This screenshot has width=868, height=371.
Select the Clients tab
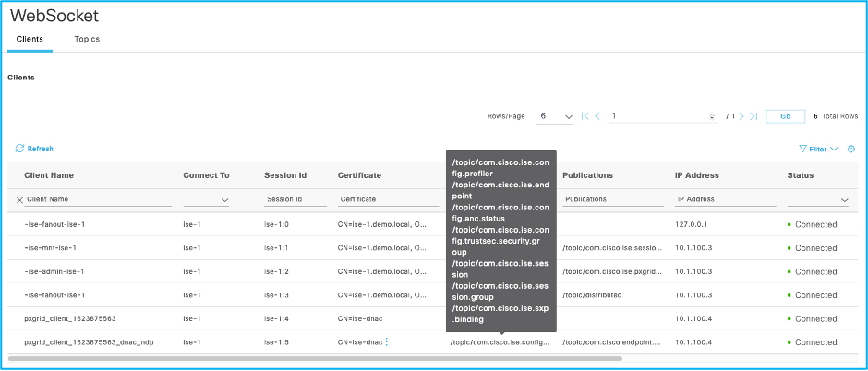point(30,40)
